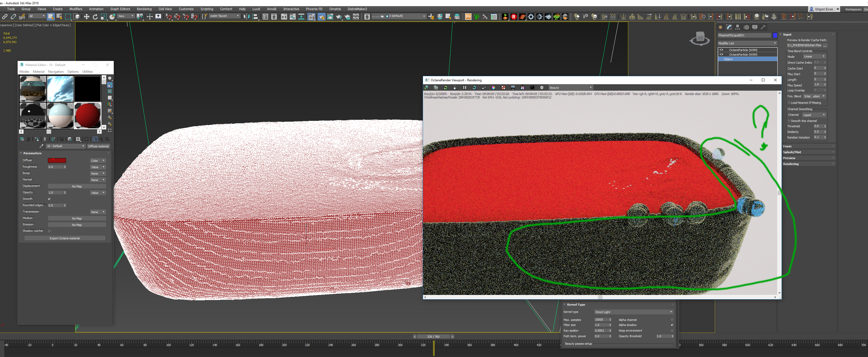The width and height of the screenshot is (868, 357).
Task: Toggle the Alpha shadow checkbox
Action: (672, 325)
